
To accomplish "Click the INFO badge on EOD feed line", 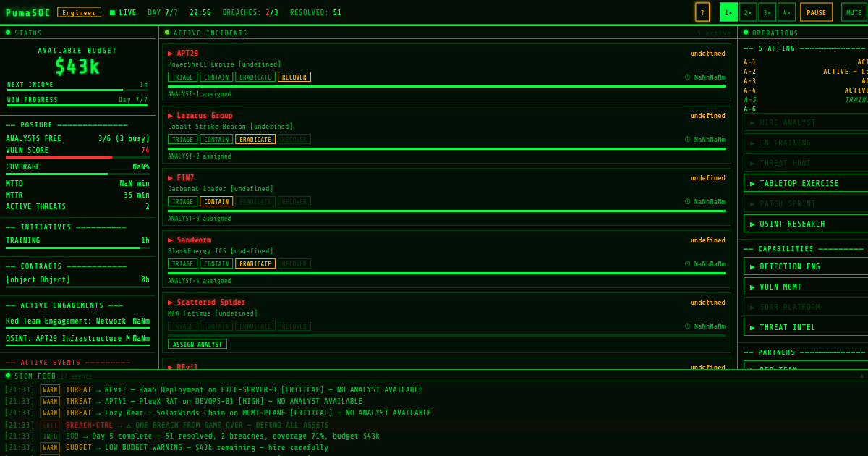I will click(x=50, y=436).
